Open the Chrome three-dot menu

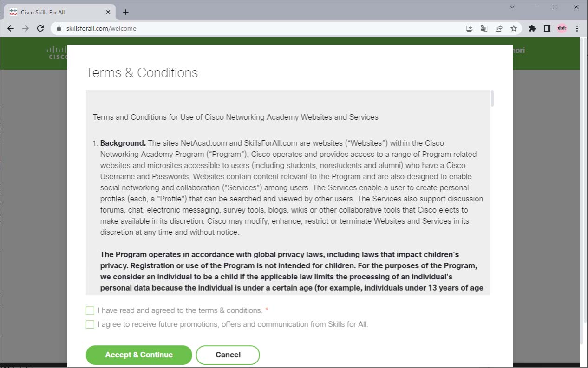(577, 28)
